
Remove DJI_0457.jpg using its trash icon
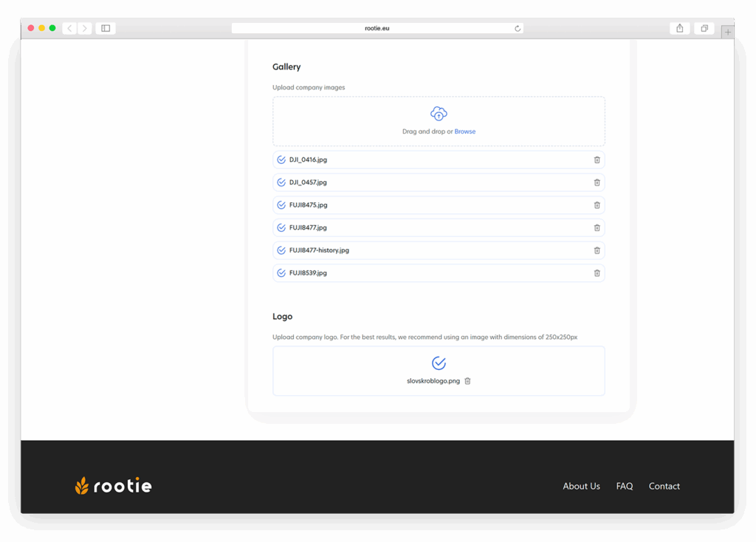tap(597, 182)
